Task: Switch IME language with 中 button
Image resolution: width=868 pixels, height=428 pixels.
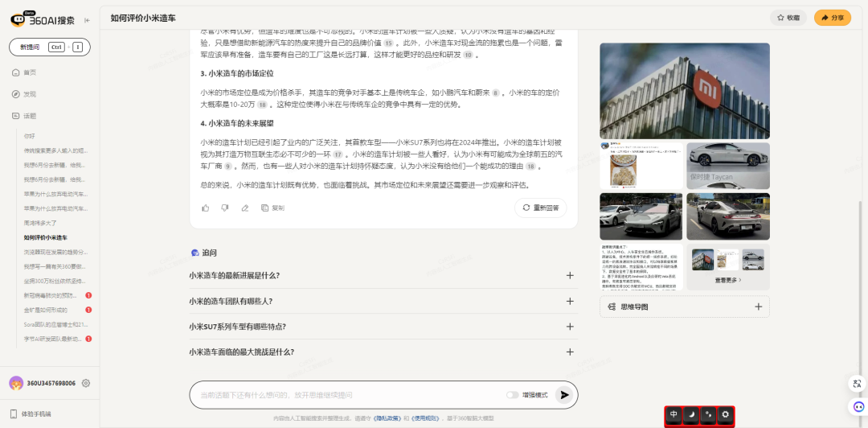Action: 674,414
